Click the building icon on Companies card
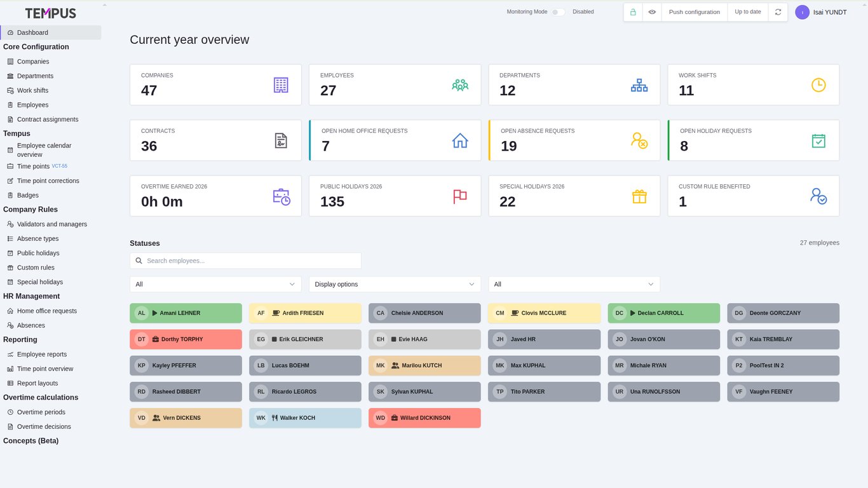 point(281,85)
